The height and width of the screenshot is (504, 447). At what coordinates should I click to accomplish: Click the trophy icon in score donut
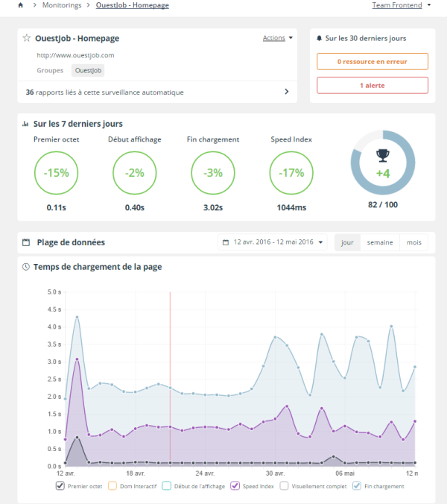coord(382,156)
